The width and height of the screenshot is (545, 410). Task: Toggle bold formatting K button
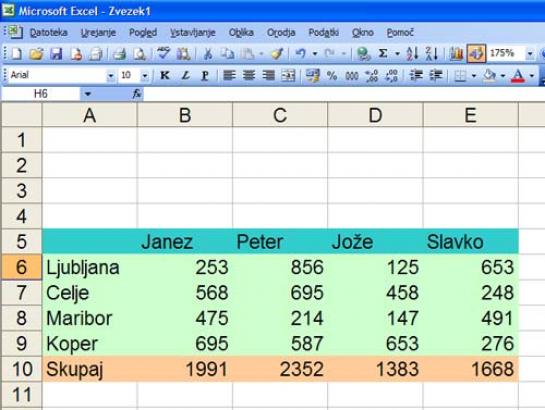(165, 75)
